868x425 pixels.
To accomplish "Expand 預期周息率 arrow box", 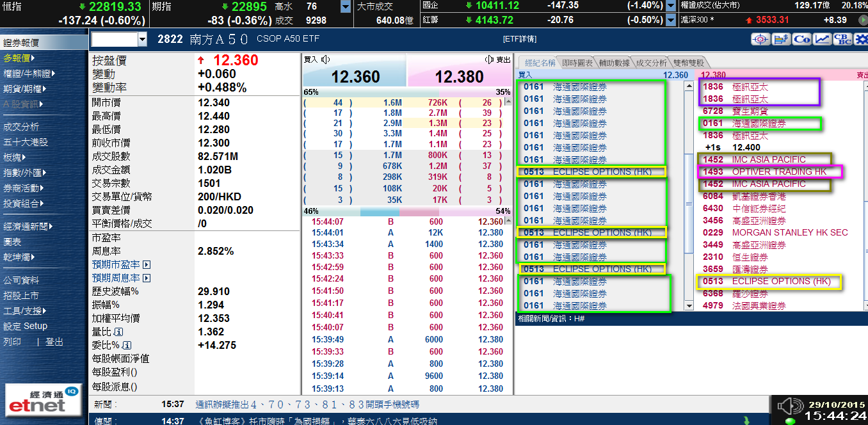I will (x=147, y=278).
